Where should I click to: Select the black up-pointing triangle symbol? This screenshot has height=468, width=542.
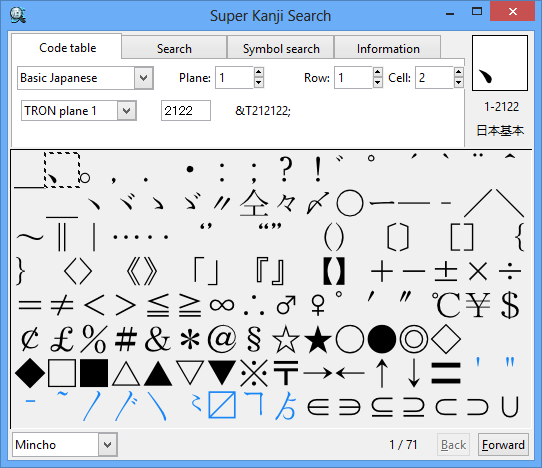[x=158, y=373]
